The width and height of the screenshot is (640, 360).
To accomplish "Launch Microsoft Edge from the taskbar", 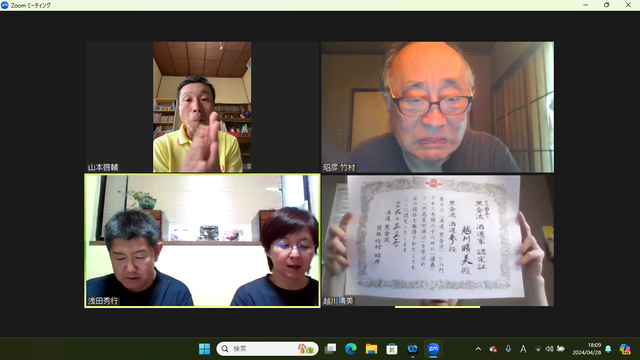I will (351, 349).
